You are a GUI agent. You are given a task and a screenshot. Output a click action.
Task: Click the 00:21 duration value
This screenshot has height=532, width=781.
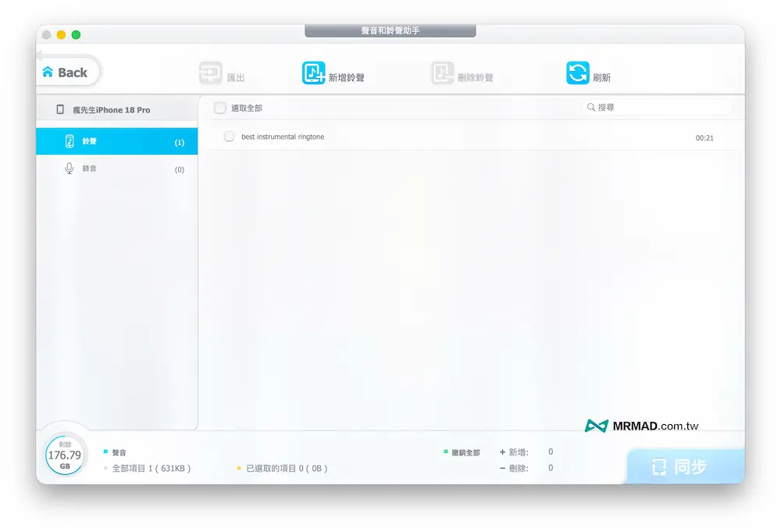[x=704, y=138]
